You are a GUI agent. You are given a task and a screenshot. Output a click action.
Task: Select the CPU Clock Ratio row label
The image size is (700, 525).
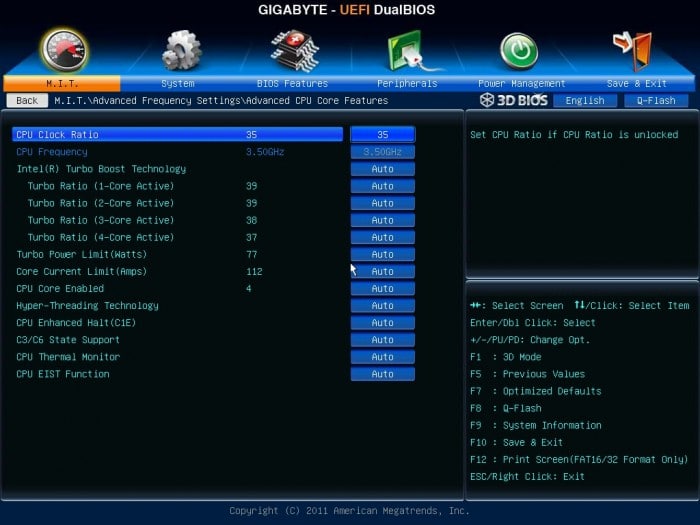pyautogui.click(x=57, y=134)
